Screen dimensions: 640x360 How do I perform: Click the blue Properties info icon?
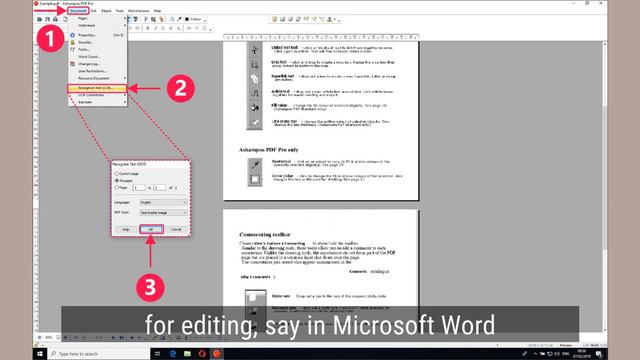coord(73,35)
